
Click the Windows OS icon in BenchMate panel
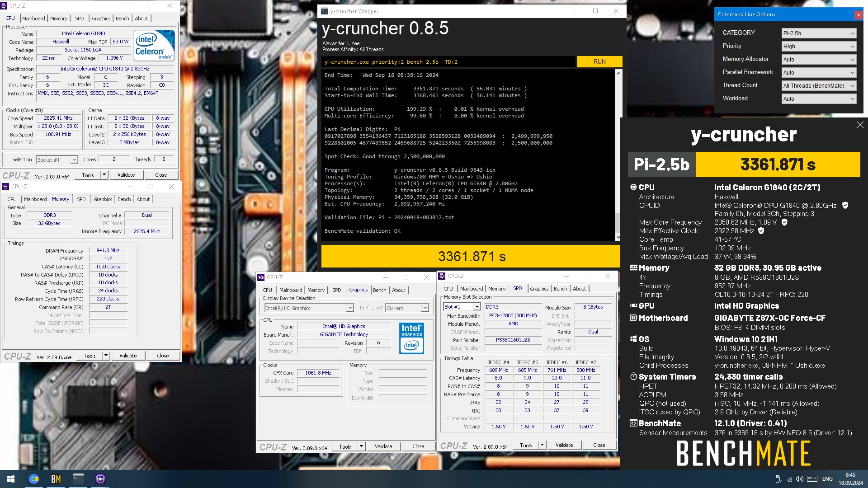click(633, 339)
